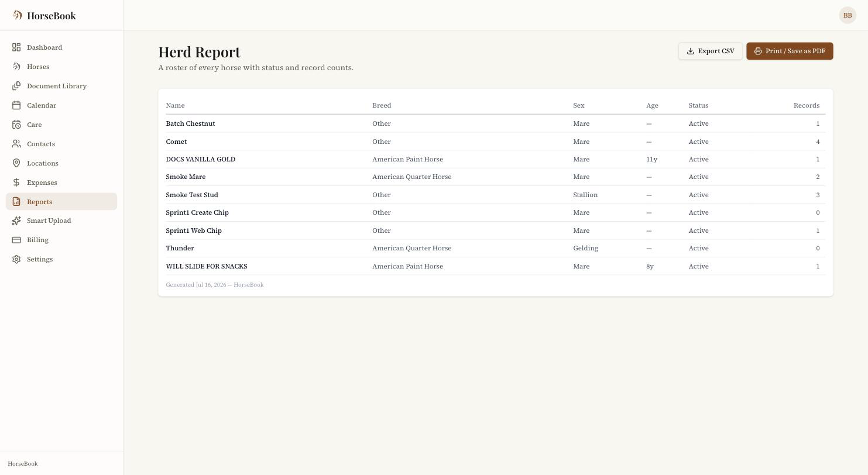Click HorseBook label at sidebar bottom

(x=23, y=464)
